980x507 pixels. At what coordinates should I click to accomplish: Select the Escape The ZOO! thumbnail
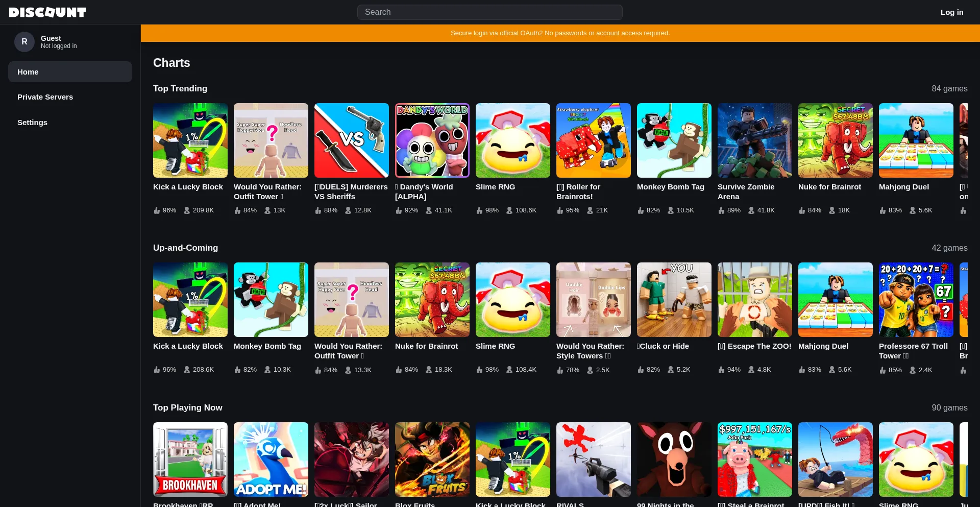(x=755, y=300)
